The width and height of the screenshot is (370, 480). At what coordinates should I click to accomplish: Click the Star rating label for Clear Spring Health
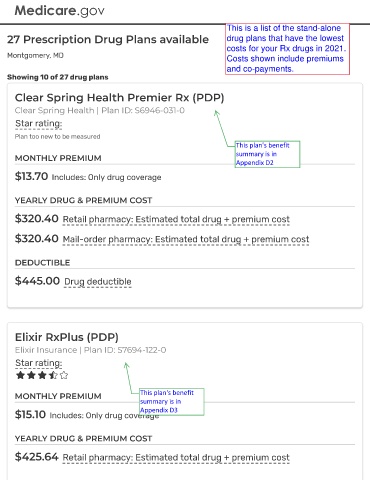point(39,124)
